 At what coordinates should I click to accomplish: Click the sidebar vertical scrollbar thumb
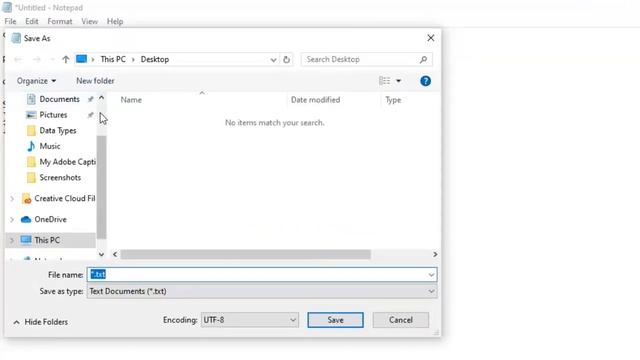[101, 187]
